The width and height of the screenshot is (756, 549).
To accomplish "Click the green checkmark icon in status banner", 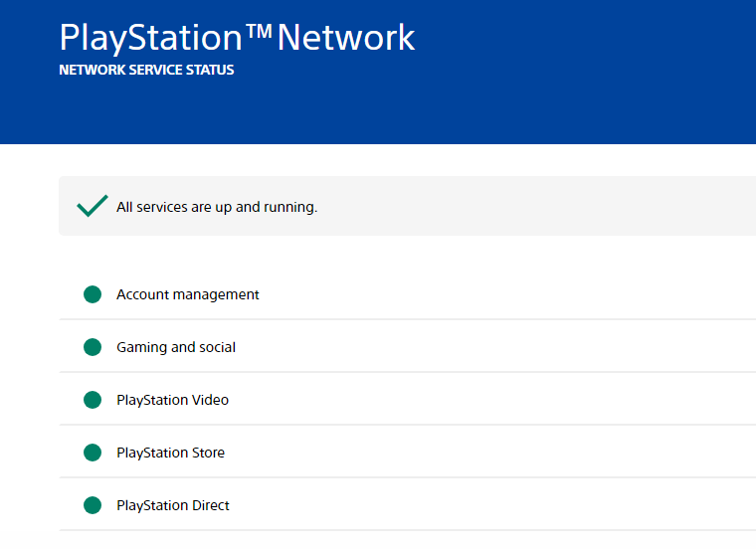I will click(x=93, y=206).
